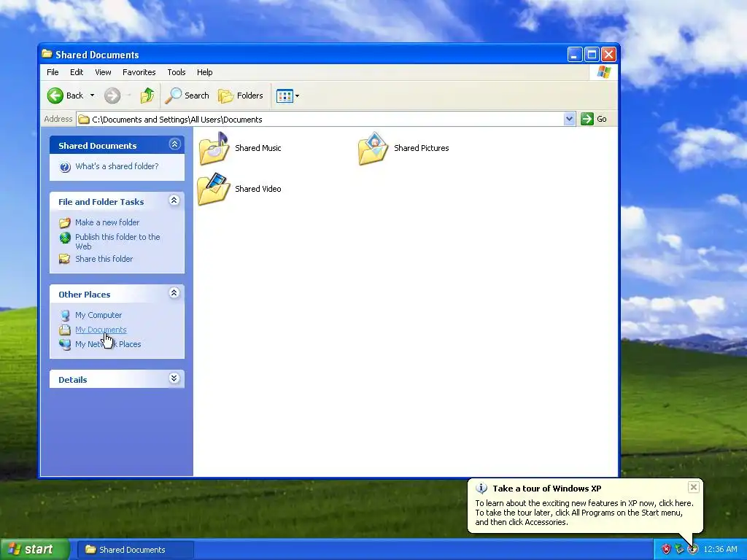
Task: Click the Search button label
Action: coord(197,96)
